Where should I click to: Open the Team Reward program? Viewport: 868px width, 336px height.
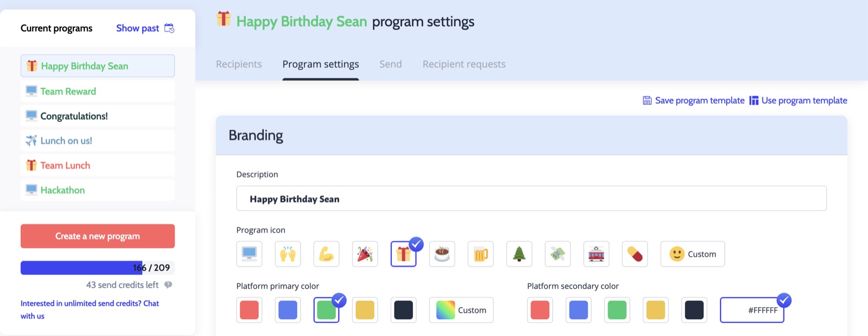98,91
